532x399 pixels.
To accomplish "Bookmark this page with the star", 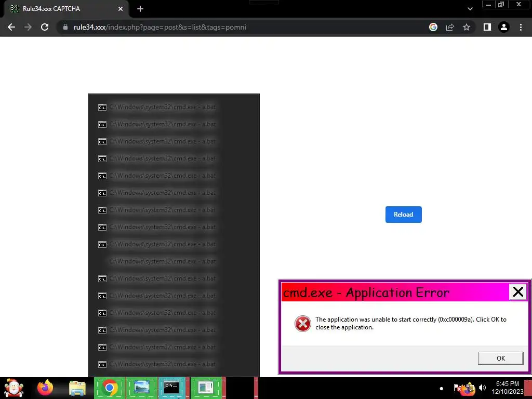I will (x=467, y=27).
